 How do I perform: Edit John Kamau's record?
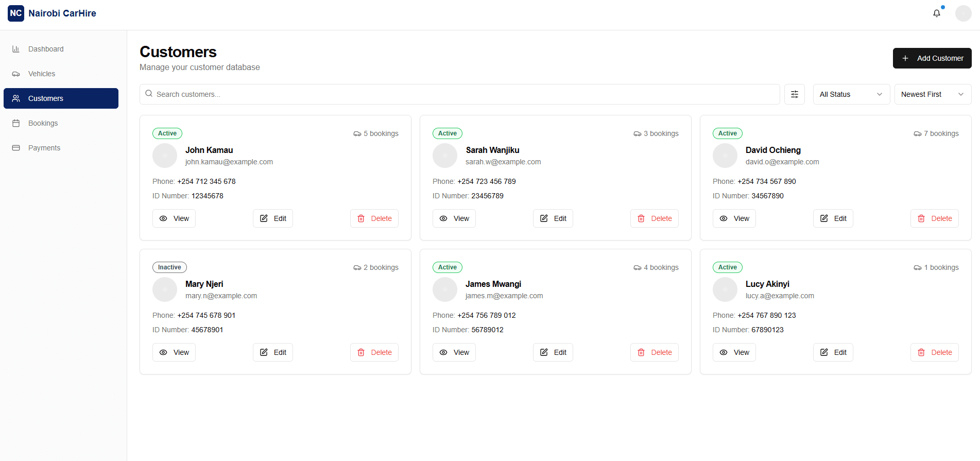[273, 218]
